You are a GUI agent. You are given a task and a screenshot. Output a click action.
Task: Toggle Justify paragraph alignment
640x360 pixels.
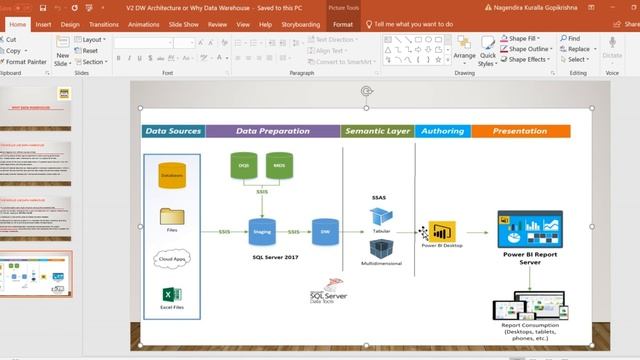point(269,58)
